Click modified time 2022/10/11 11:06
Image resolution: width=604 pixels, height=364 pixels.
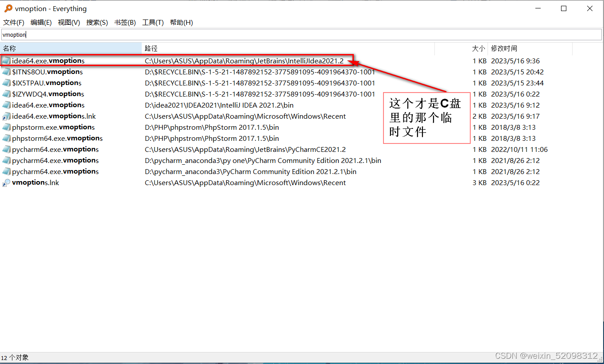[x=519, y=149]
